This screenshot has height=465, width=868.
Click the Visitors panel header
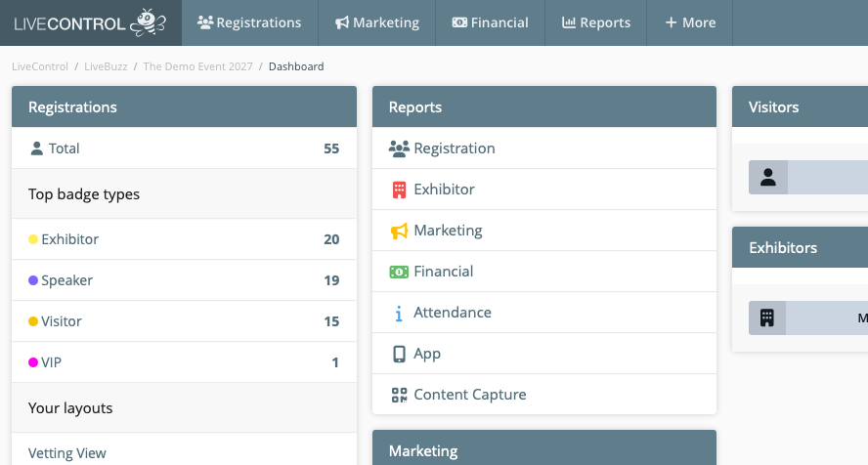[x=800, y=106]
